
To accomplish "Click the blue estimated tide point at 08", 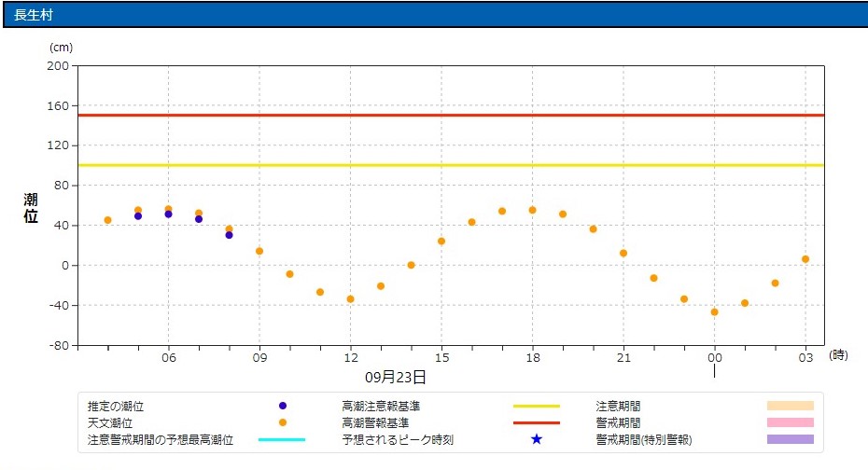I will [x=230, y=235].
